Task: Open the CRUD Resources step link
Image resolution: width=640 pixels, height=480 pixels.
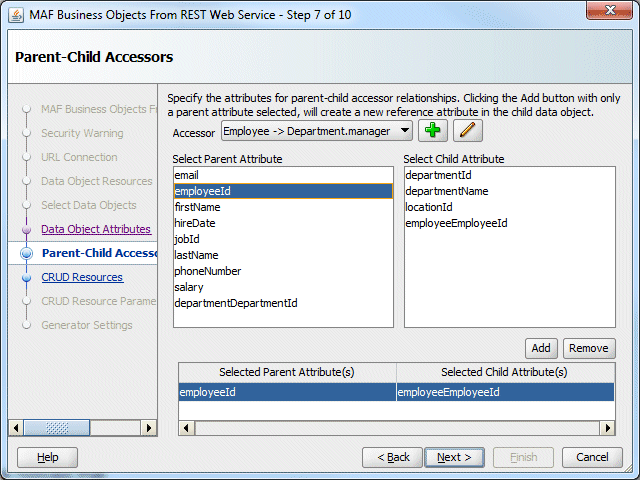Action: (x=82, y=277)
